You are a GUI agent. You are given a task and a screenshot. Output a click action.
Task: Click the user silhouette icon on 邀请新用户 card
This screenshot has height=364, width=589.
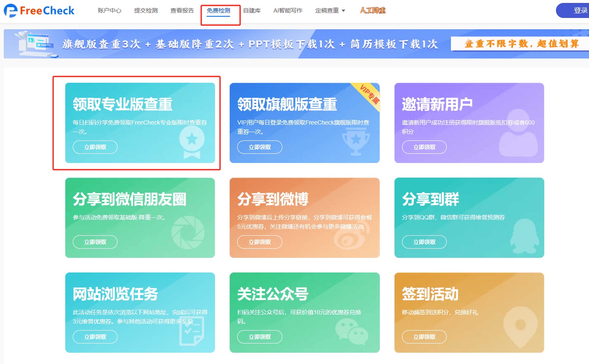[518, 133]
